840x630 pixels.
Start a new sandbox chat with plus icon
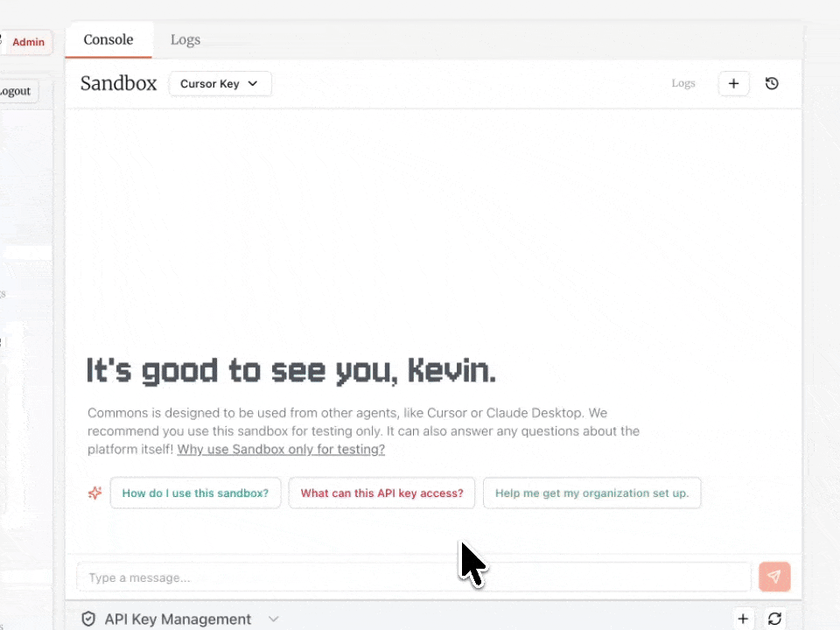point(733,84)
